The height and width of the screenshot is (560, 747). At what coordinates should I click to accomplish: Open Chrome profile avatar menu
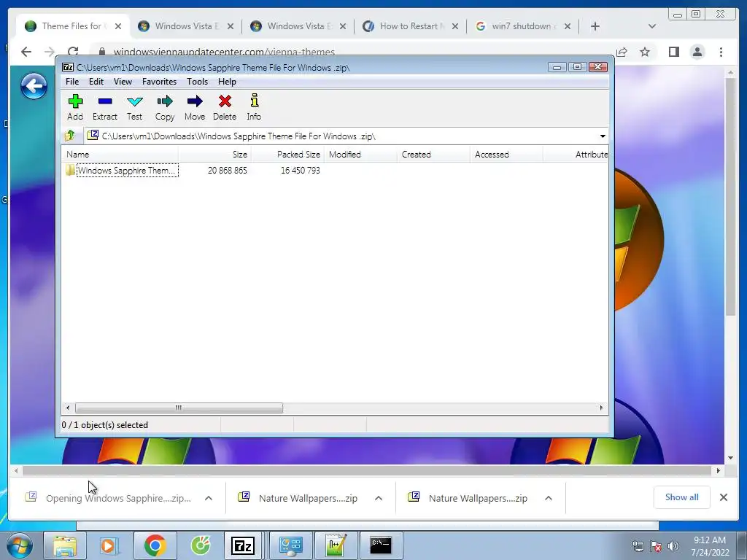tap(697, 52)
